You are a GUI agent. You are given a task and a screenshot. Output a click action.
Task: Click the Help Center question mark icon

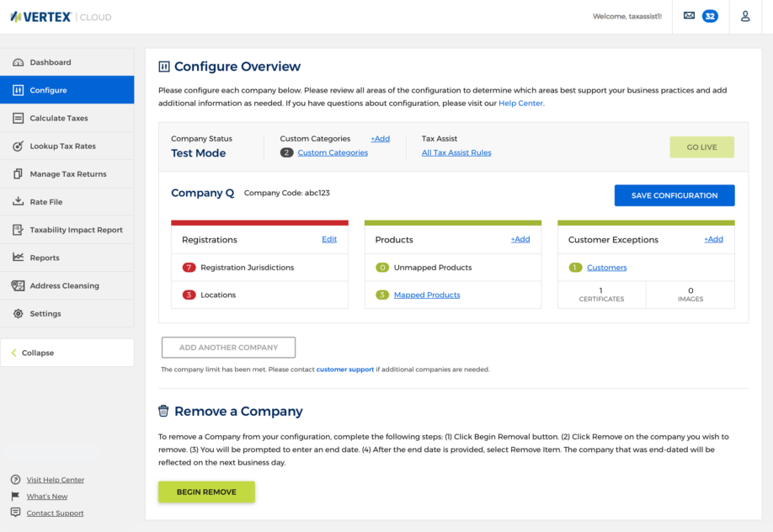coord(16,479)
